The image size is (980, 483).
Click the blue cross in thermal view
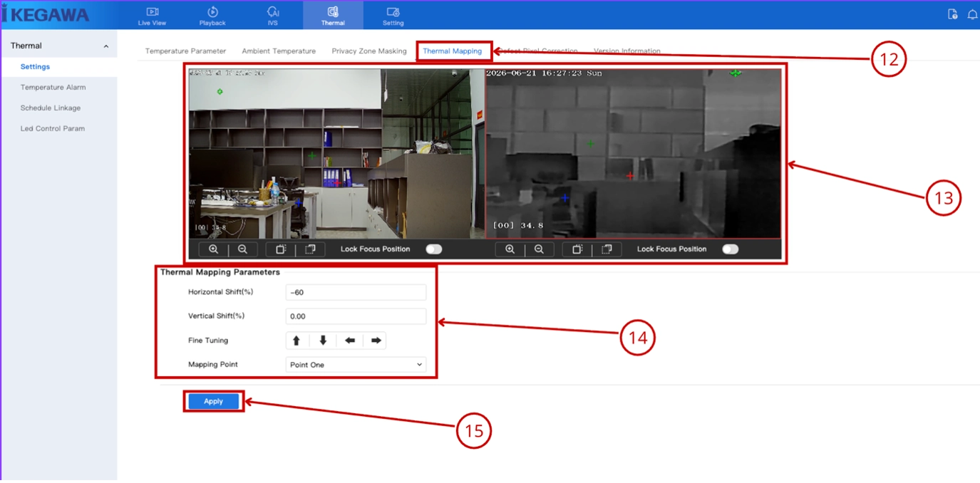pos(565,197)
